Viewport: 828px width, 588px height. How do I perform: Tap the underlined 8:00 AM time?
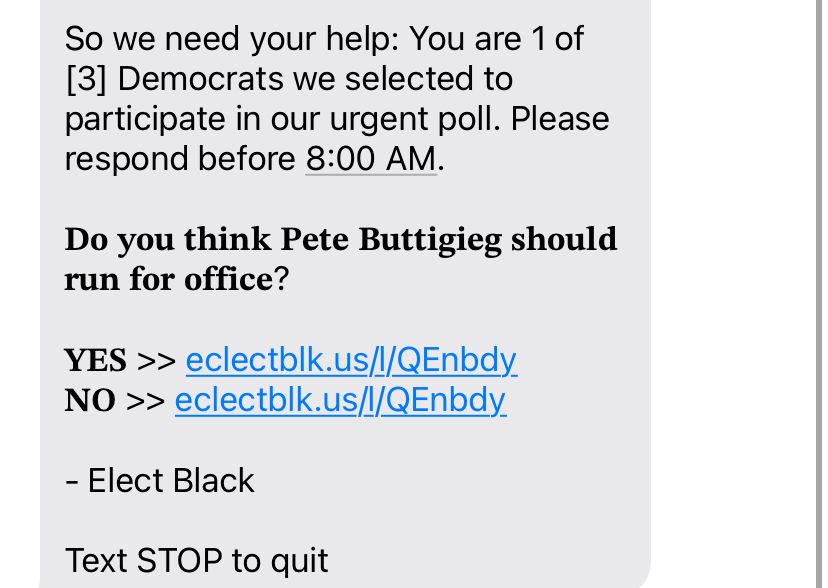371,158
